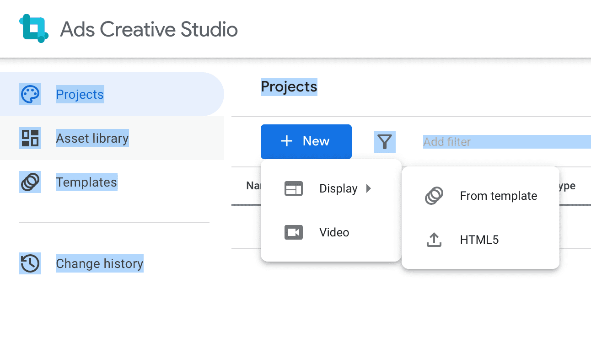Image resolution: width=591 pixels, height=364 pixels.
Task: Click the Change history clock icon
Action: point(30,263)
